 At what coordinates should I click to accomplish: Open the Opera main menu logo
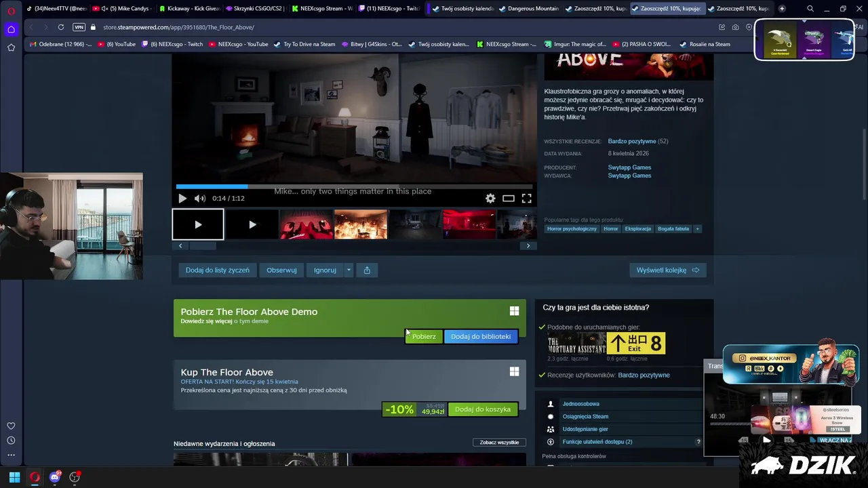[11, 10]
